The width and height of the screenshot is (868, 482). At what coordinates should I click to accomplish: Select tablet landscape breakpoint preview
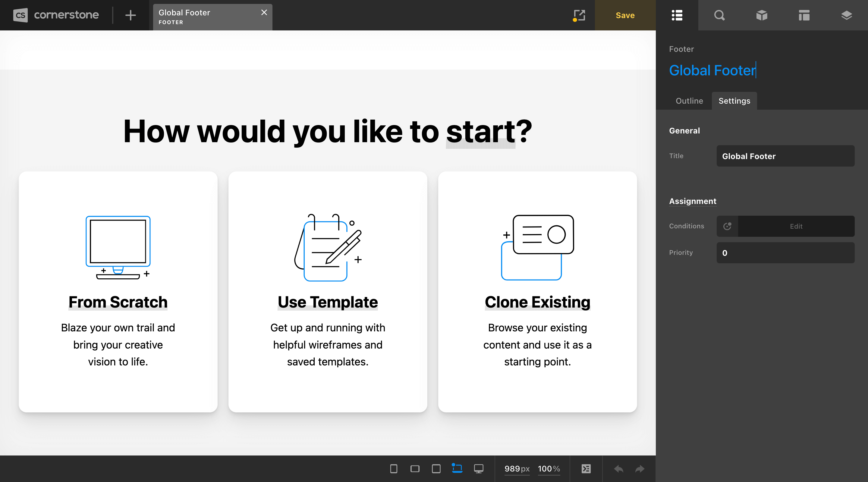tap(436, 468)
